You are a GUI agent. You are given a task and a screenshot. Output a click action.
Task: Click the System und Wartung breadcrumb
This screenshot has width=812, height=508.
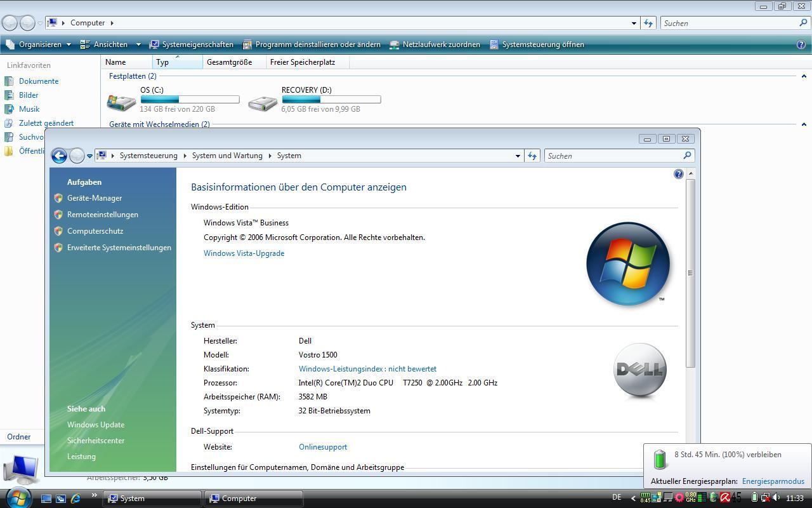click(227, 156)
